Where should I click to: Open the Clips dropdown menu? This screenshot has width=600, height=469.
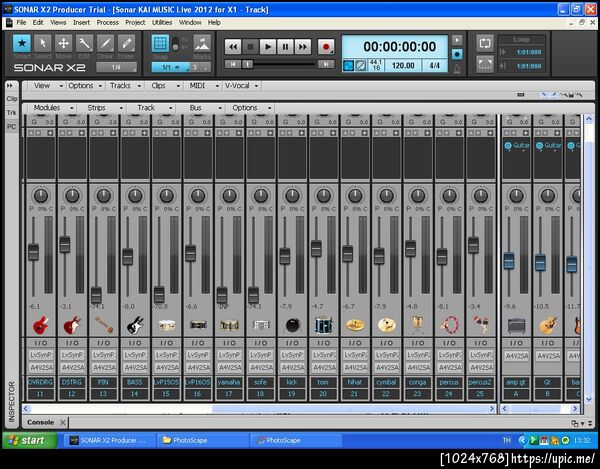(x=165, y=86)
